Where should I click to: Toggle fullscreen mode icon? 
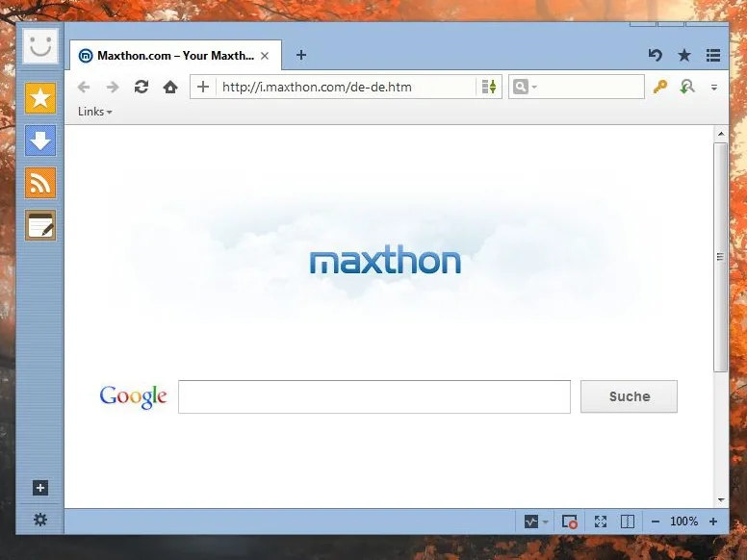click(x=601, y=522)
